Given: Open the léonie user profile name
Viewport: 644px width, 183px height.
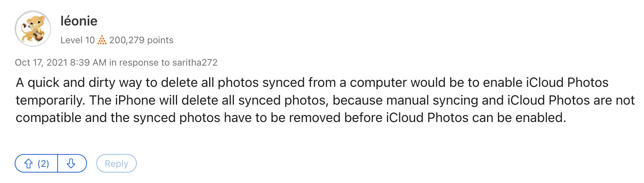Looking at the screenshot, I should [x=79, y=21].
